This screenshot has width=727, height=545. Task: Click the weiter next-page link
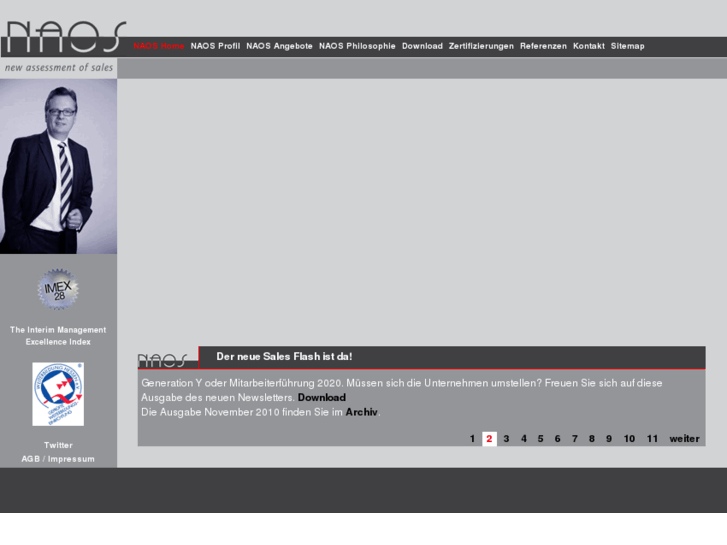pos(684,439)
